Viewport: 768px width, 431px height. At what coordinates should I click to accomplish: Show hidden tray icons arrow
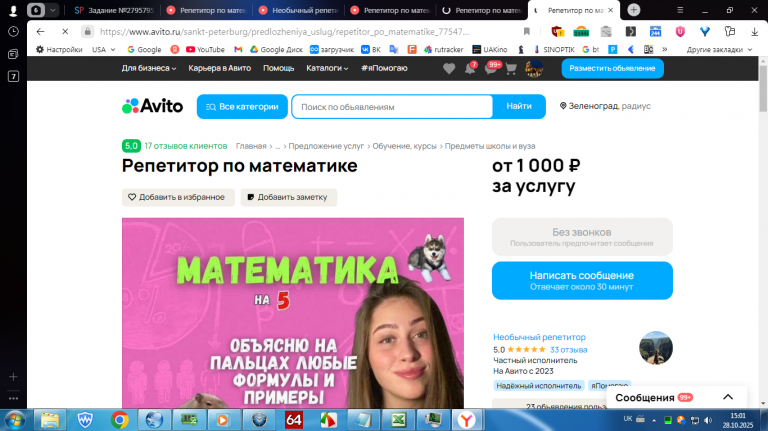(x=654, y=420)
